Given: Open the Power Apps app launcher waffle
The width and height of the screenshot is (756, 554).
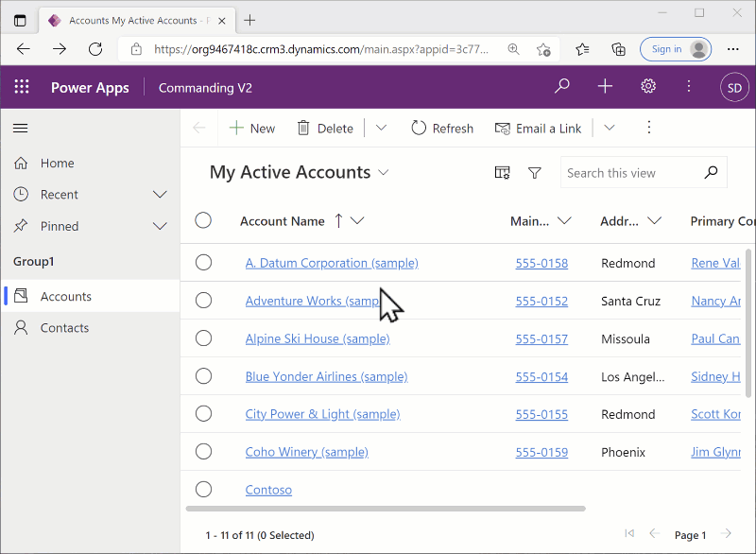Looking at the screenshot, I should 22,87.
